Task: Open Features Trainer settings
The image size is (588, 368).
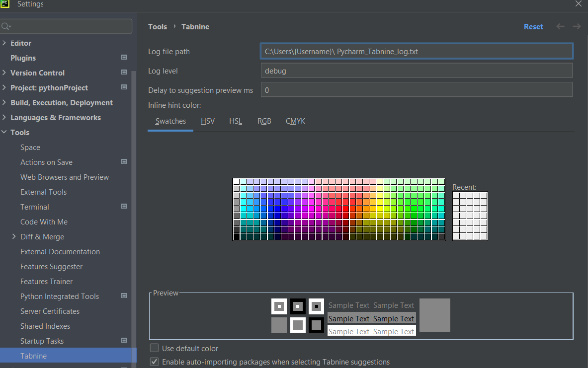Action: pyautogui.click(x=47, y=282)
